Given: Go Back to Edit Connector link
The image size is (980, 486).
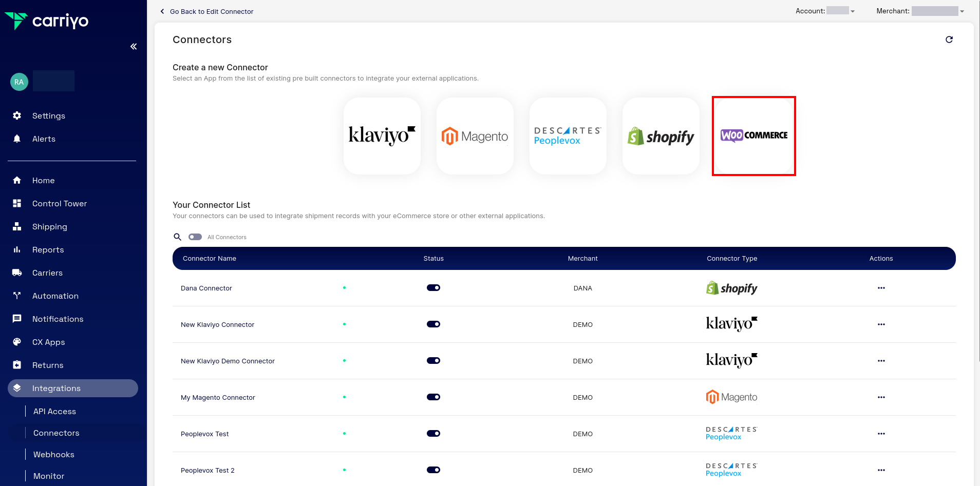Looking at the screenshot, I should point(212,11).
